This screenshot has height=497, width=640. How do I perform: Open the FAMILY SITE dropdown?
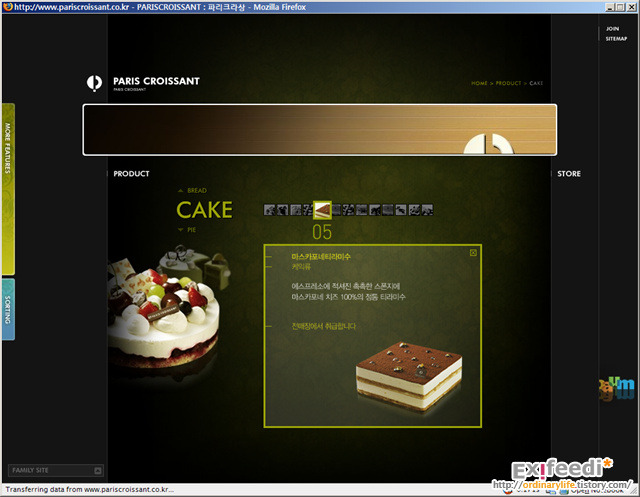coord(56,470)
